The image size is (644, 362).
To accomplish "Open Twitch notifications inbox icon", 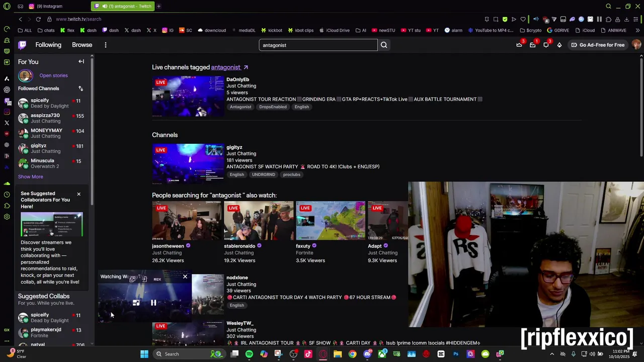I will (x=532, y=45).
